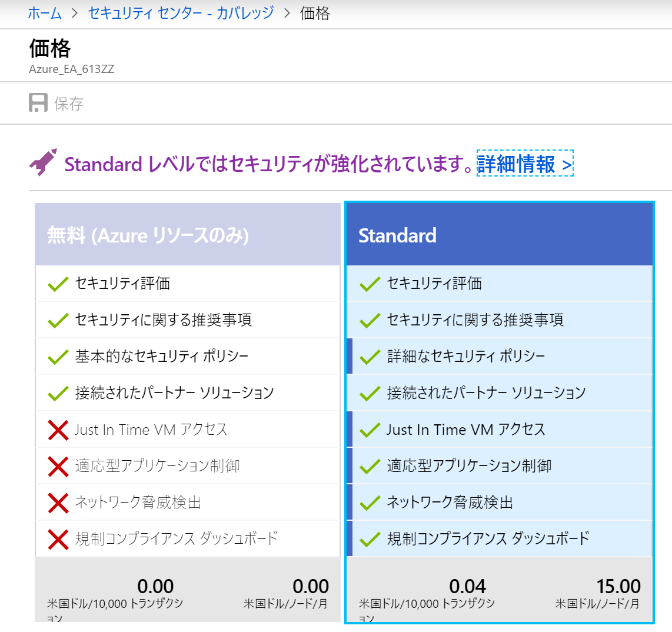Click check for 接続されたパートナー ソリューション in free tier
This screenshot has width=672, height=632.
coord(58,393)
